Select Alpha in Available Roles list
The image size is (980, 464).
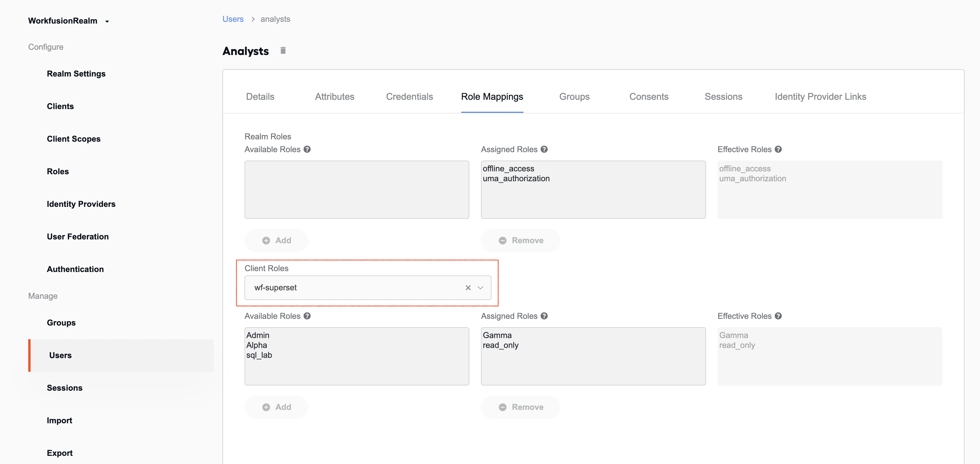click(x=257, y=345)
